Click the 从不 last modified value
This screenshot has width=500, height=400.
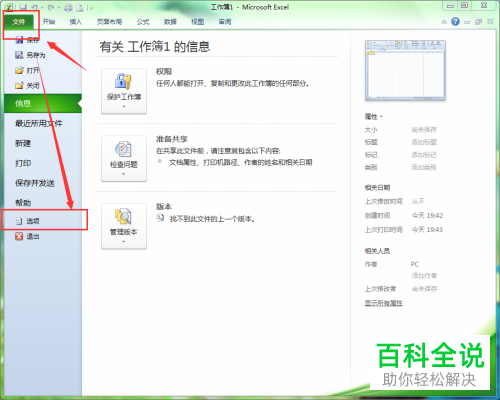(x=418, y=201)
